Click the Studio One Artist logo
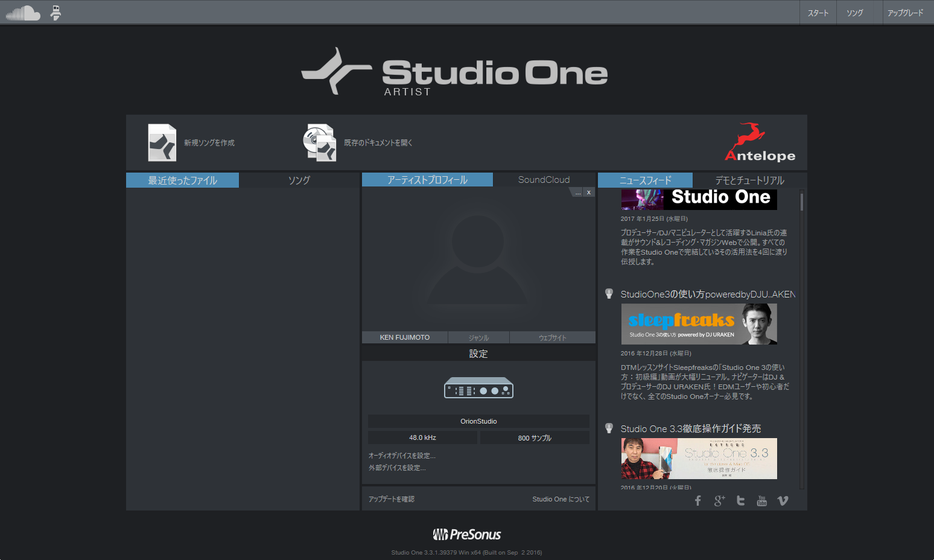 click(454, 72)
